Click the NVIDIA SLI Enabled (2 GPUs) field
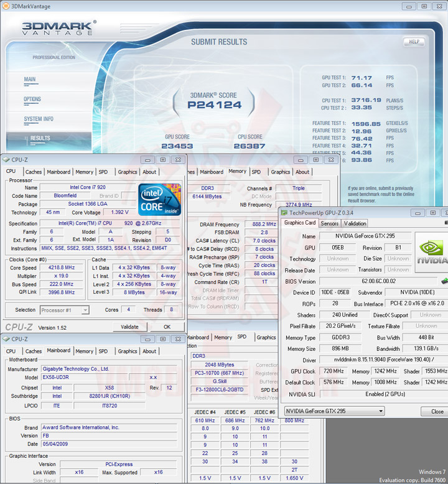448x484 pixels. pyautogui.click(x=384, y=394)
